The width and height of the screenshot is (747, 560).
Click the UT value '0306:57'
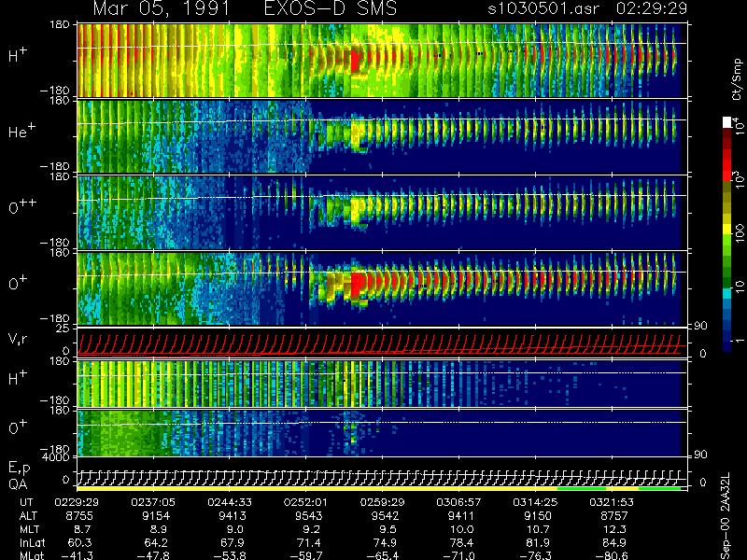[x=458, y=502]
